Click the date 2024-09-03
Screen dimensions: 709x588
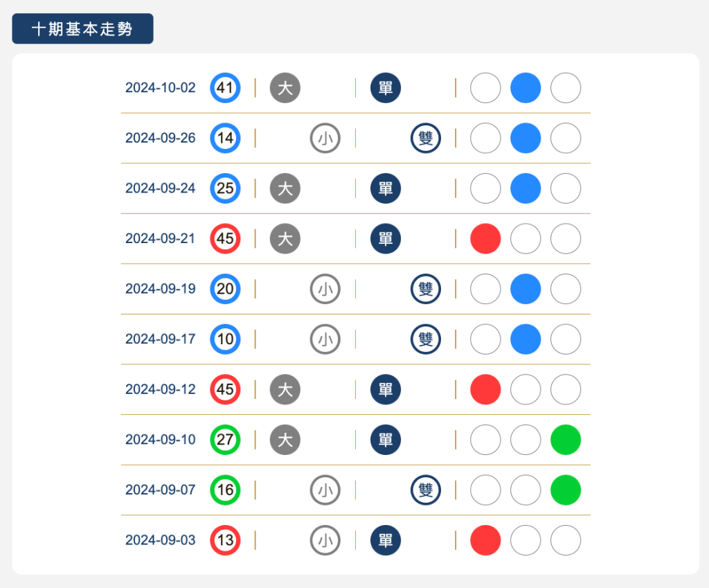(x=161, y=540)
